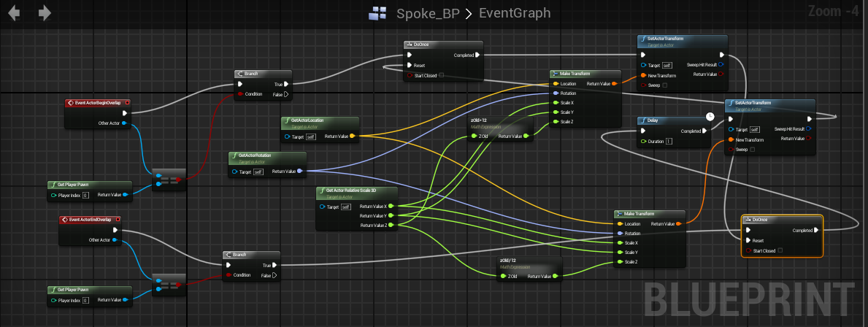Click the blueprint graph icon beside Spoke_BP
The width and height of the screenshot is (868, 327).
coord(377,13)
